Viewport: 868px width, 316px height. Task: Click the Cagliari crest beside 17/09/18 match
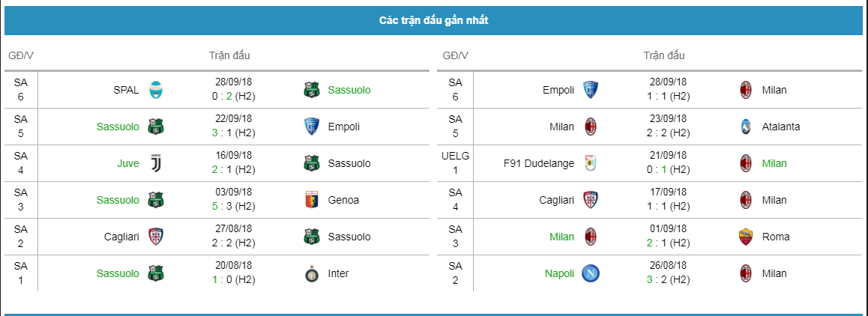(591, 200)
